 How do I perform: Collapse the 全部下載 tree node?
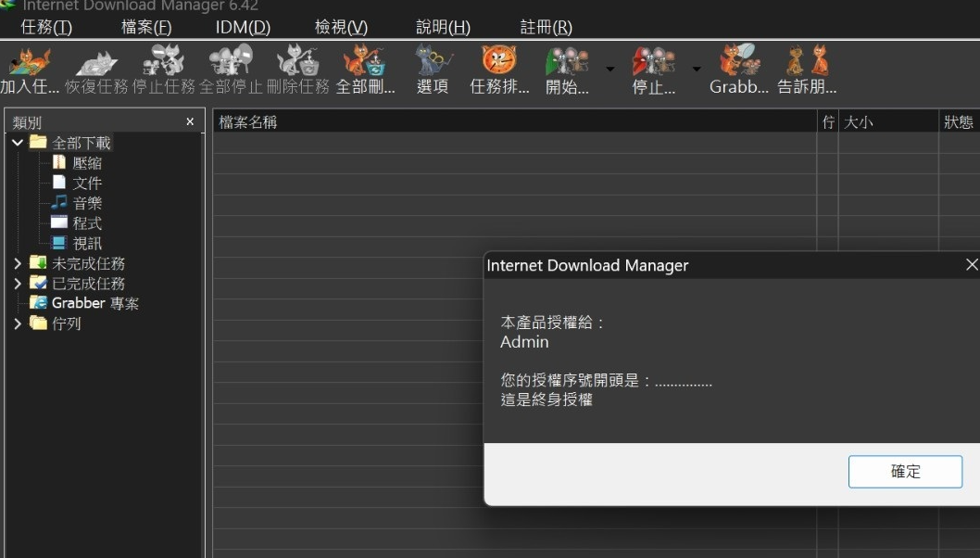click(18, 143)
